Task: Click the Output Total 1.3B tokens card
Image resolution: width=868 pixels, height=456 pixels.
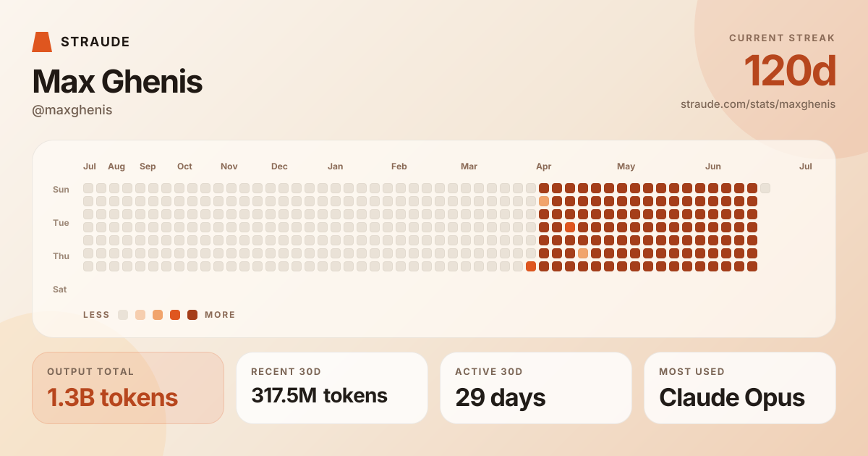Action: [x=128, y=388]
